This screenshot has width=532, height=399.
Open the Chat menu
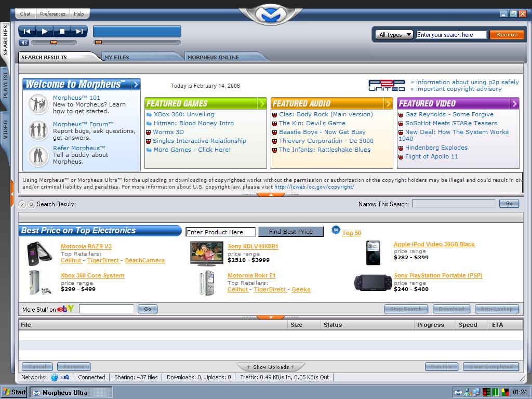[x=25, y=14]
